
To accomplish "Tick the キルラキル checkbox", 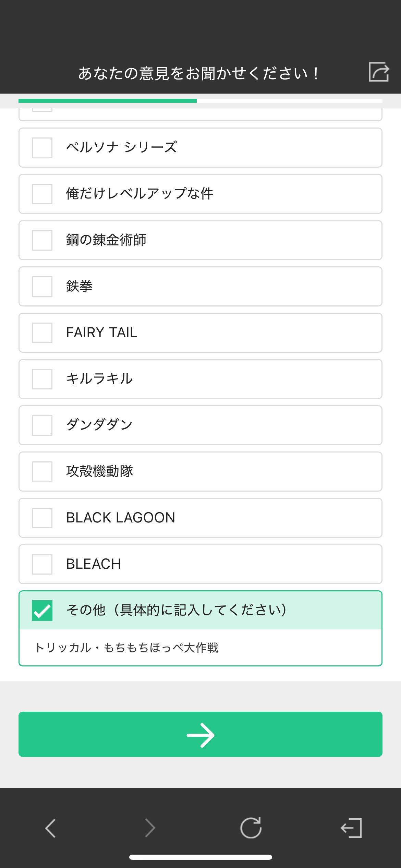I will click(x=42, y=379).
